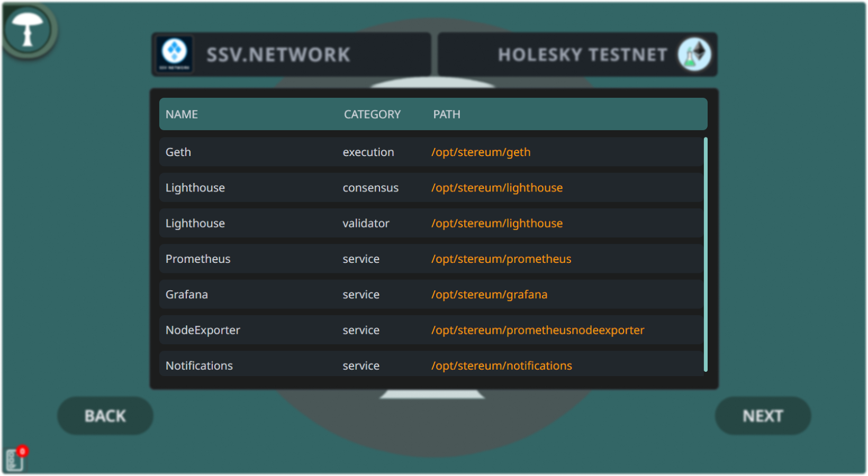This screenshot has width=868, height=476.
Task: Click the execution category cell
Action: [x=368, y=152]
